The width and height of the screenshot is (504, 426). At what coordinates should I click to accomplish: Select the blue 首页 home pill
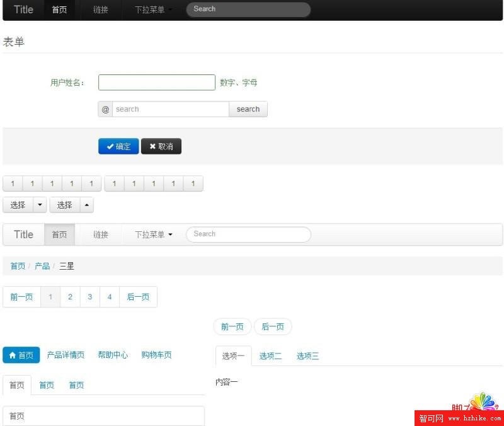point(21,355)
